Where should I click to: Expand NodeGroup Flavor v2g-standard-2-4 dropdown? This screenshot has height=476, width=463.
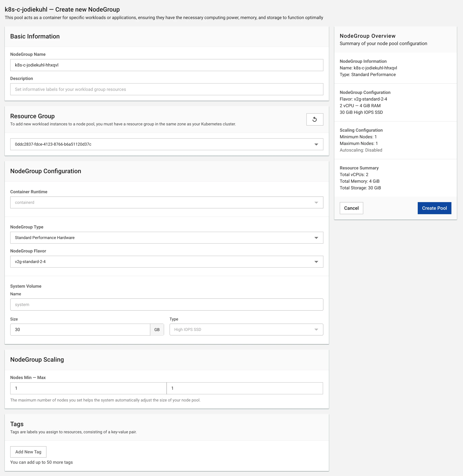[x=167, y=262]
